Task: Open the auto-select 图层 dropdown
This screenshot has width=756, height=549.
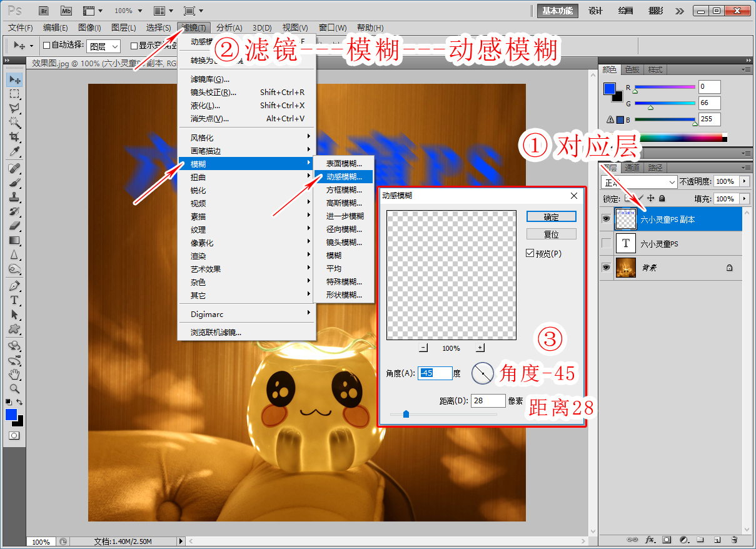Action: pyautogui.click(x=103, y=46)
